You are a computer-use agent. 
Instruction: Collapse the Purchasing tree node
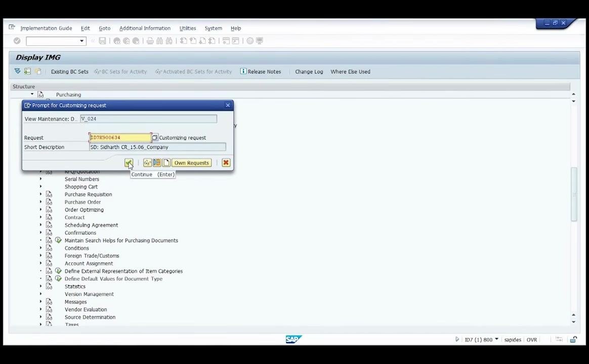32,94
